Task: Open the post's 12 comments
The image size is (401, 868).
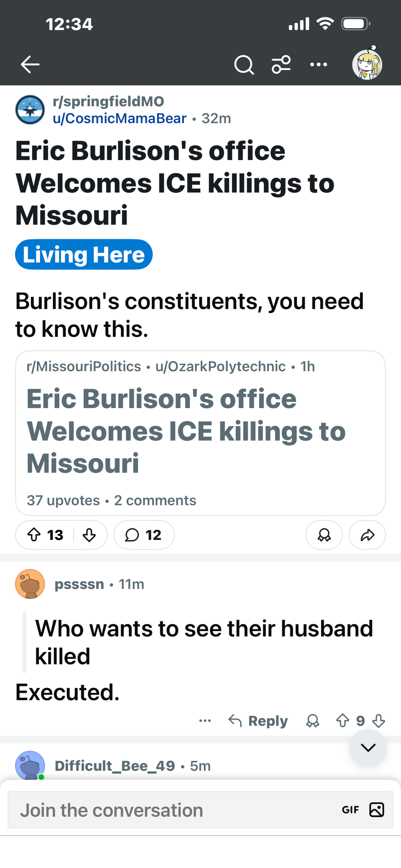Action: (x=144, y=535)
